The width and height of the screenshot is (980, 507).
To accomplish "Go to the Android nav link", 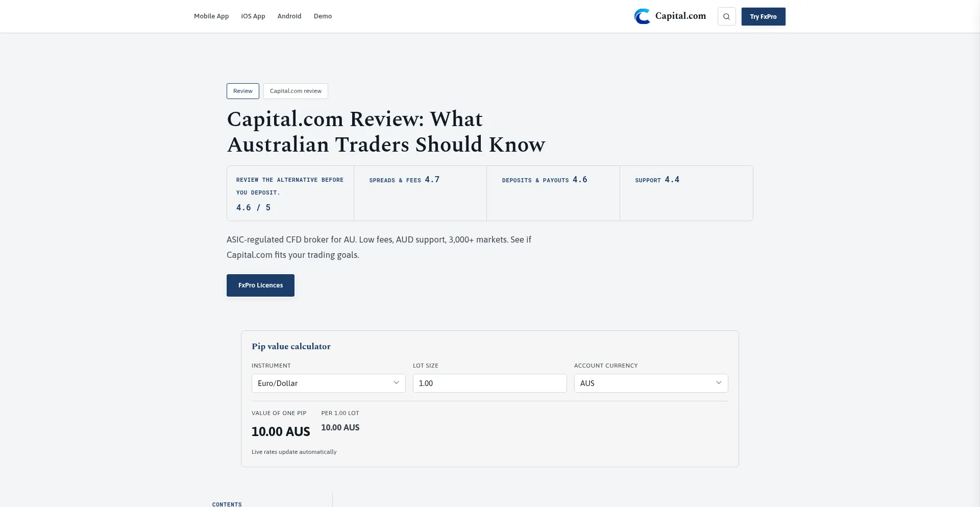I will click(x=289, y=16).
